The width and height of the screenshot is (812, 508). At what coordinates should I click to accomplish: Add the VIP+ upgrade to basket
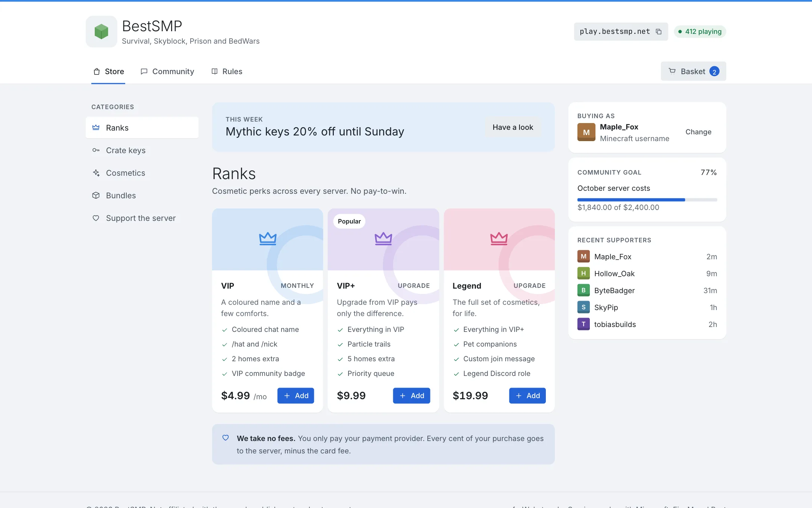411,395
